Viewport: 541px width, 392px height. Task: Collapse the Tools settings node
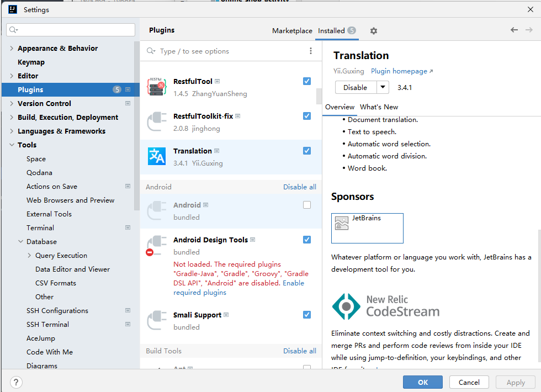coord(12,145)
